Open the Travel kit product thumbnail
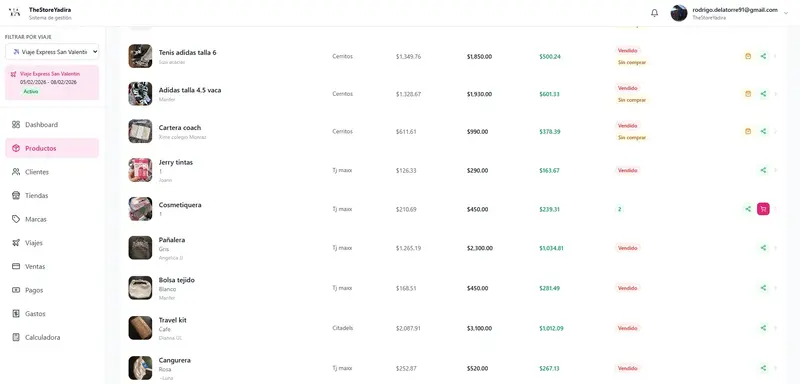 tap(140, 328)
